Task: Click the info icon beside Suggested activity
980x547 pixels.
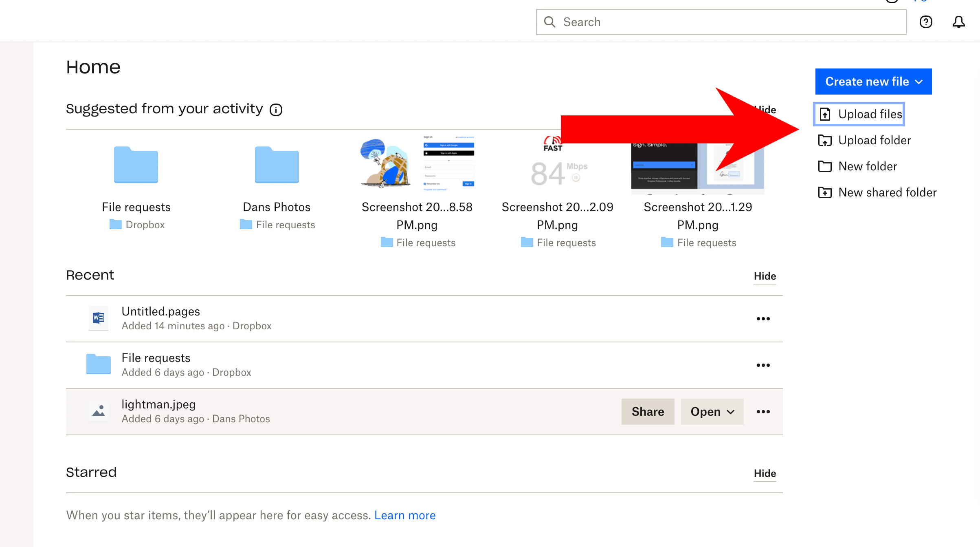Action: pyautogui.click(x=276, y=110)
